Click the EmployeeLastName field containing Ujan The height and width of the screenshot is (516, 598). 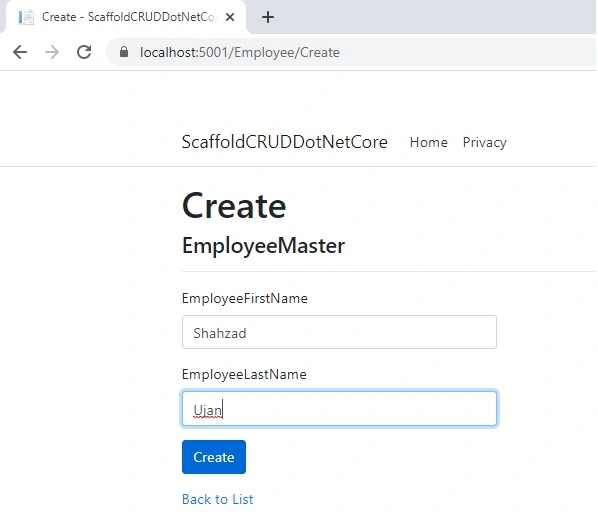coord(339,408)
